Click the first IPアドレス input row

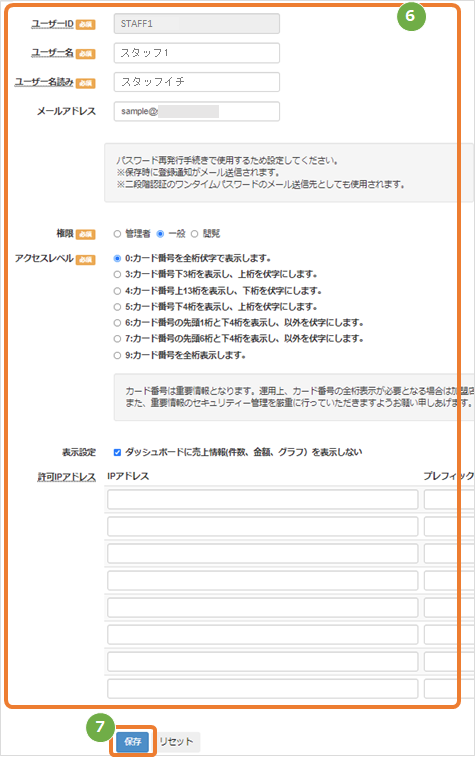coord(263,499)
